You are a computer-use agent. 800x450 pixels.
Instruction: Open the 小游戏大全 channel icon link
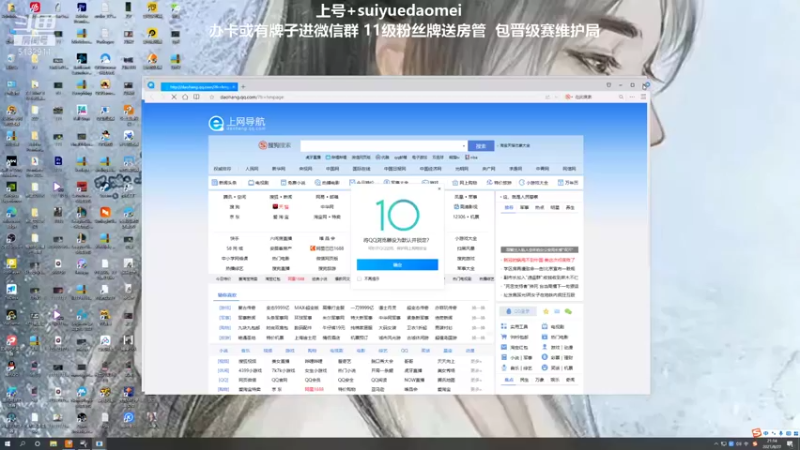point(534,183)
